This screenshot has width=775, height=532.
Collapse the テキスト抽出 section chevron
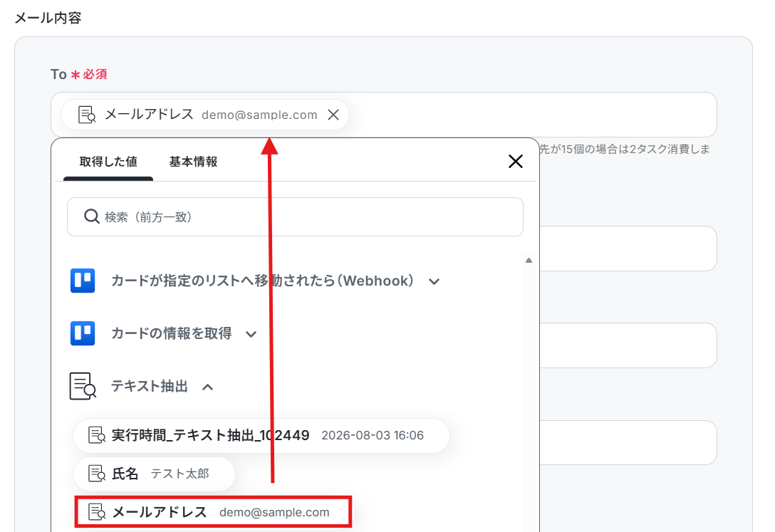[207, 387]
